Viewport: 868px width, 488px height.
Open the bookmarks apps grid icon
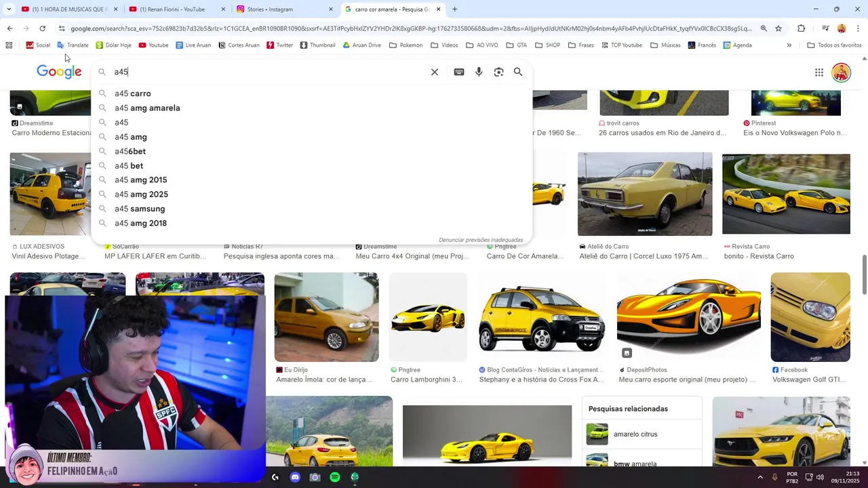(x=9, y=45)
